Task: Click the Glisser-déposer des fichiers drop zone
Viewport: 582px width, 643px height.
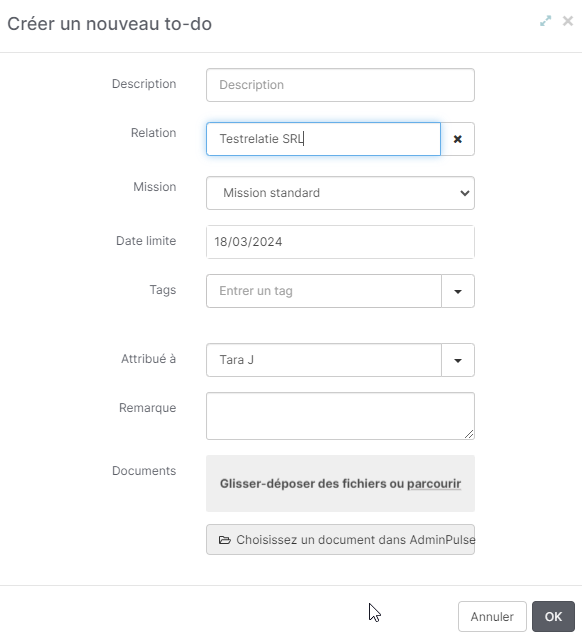Action: tap(340, 483)
